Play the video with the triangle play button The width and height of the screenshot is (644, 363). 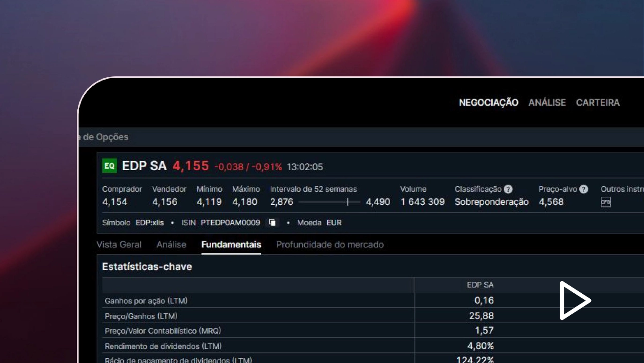tap(575, 301)
